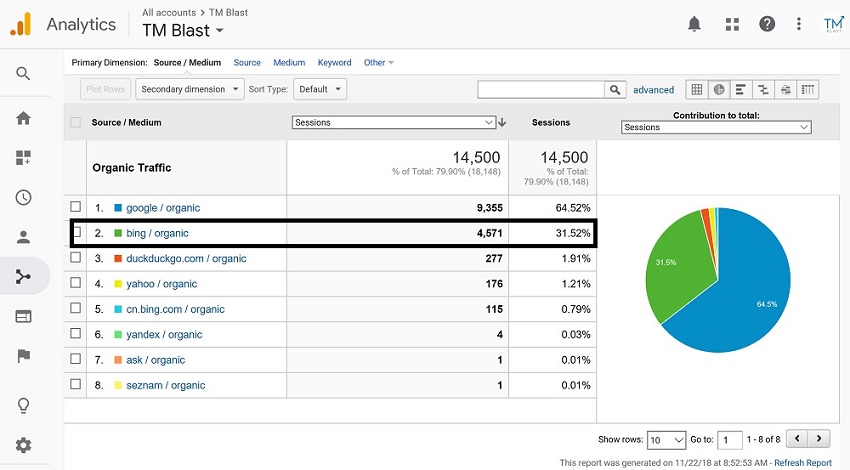The image size is (850, 470).
Task: Go to the next page of rows
Action: pyautogui.click(x=819, y=439)
